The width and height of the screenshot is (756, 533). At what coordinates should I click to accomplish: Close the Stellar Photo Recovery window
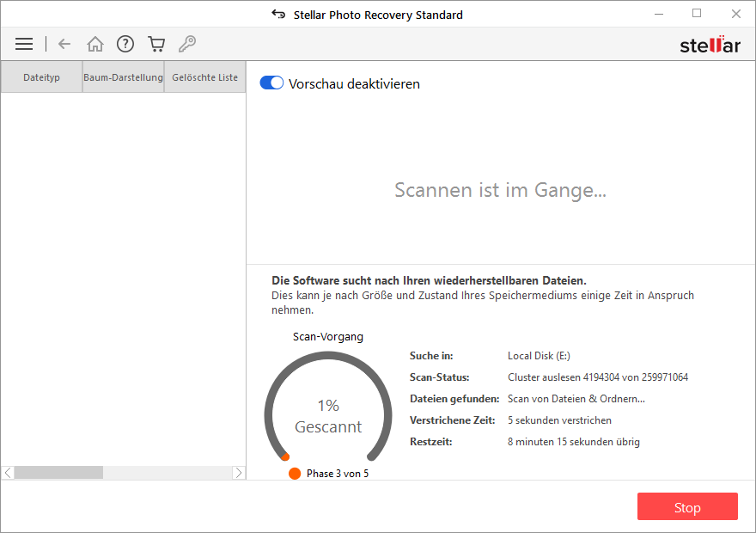(735, 14)
